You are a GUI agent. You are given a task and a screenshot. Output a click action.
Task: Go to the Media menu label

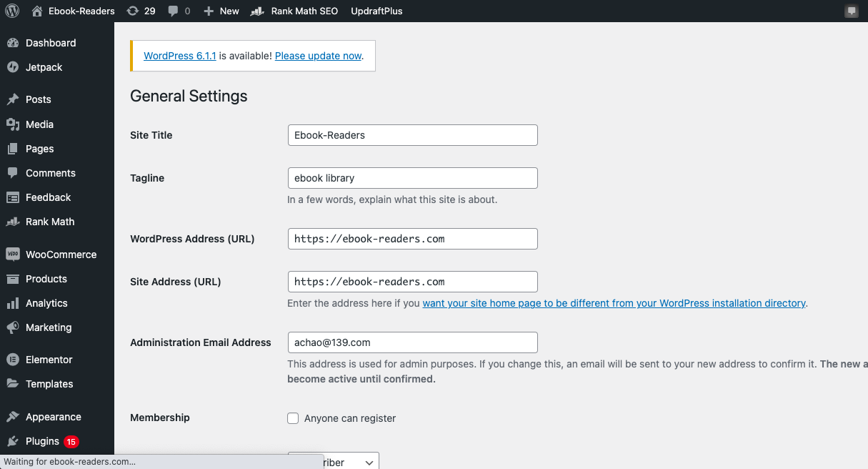[x=40, y=124]
